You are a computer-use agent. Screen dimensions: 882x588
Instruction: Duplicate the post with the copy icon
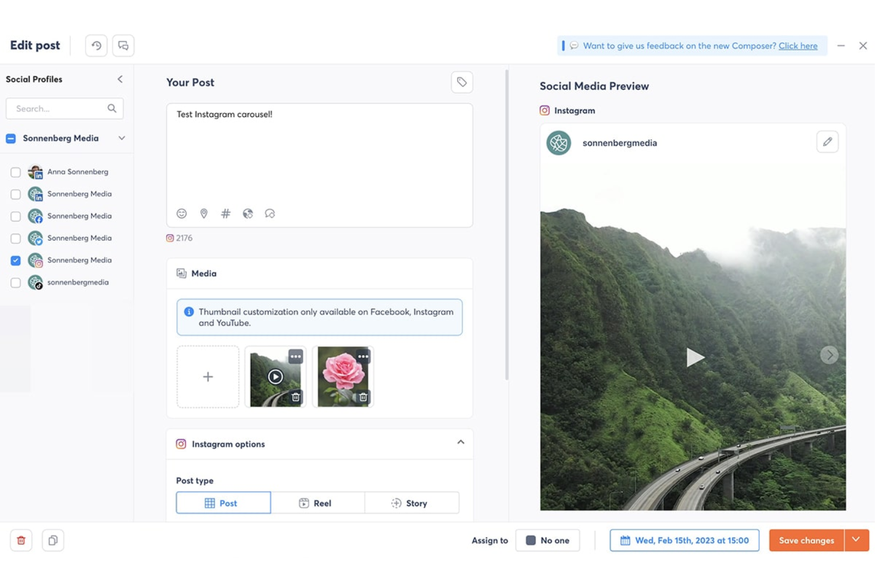pos(52,540)
